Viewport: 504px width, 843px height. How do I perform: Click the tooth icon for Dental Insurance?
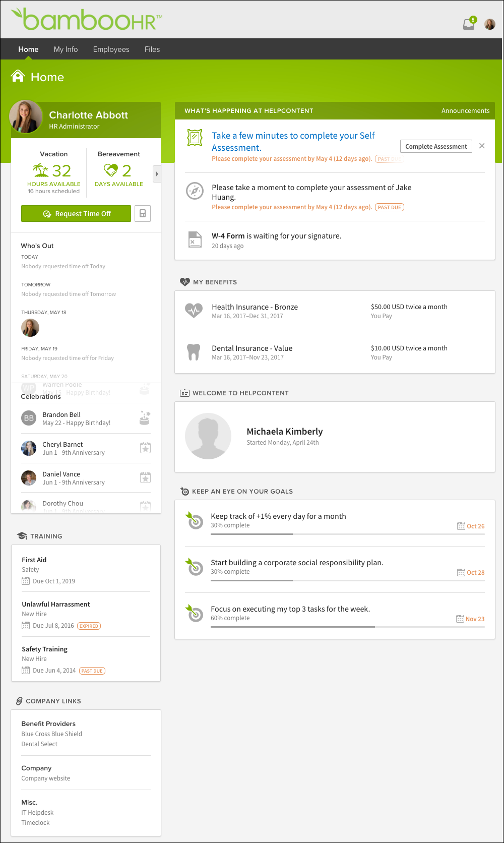(x=195, y=351)
